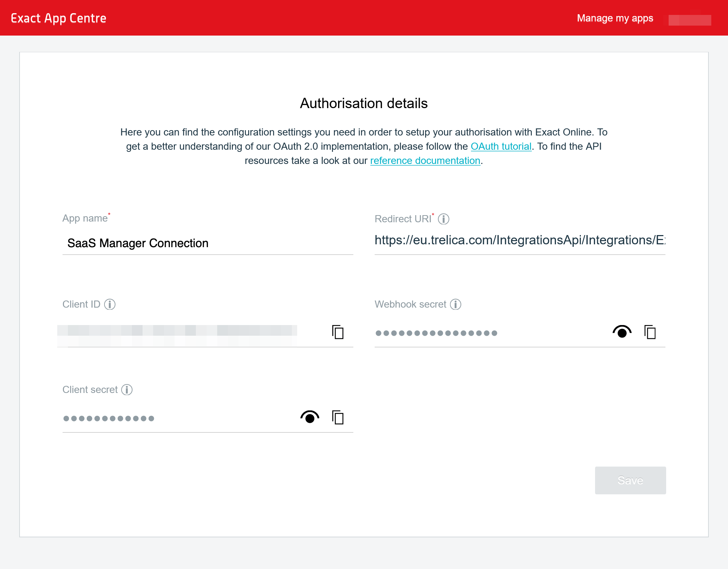Reveal the Webhook secret

(x=622, y=332)
